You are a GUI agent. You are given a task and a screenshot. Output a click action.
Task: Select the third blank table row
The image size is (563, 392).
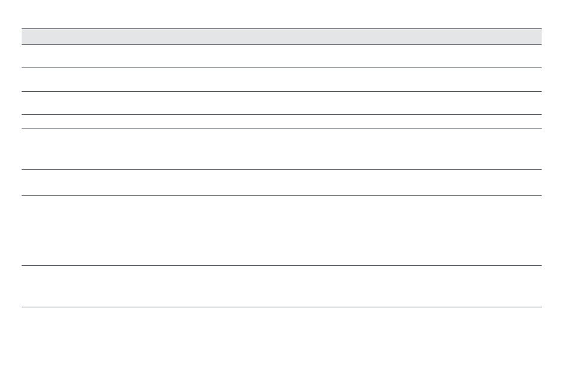point(281,103)
